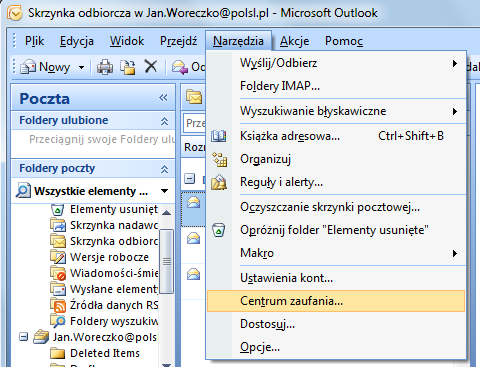The height and width of the screenshot is (367, 480).
Task: Click the Wysłane elementy folder icon
Action: pos(58,289)
